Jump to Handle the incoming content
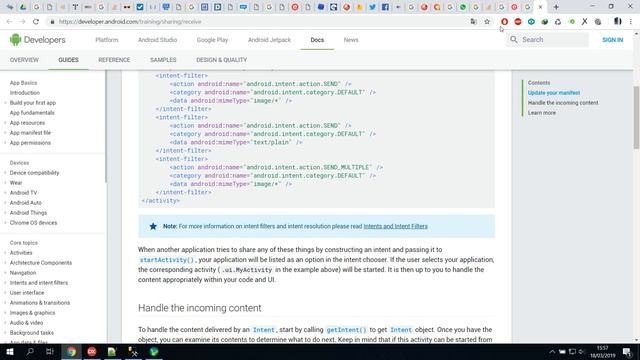 pos(563,103)
